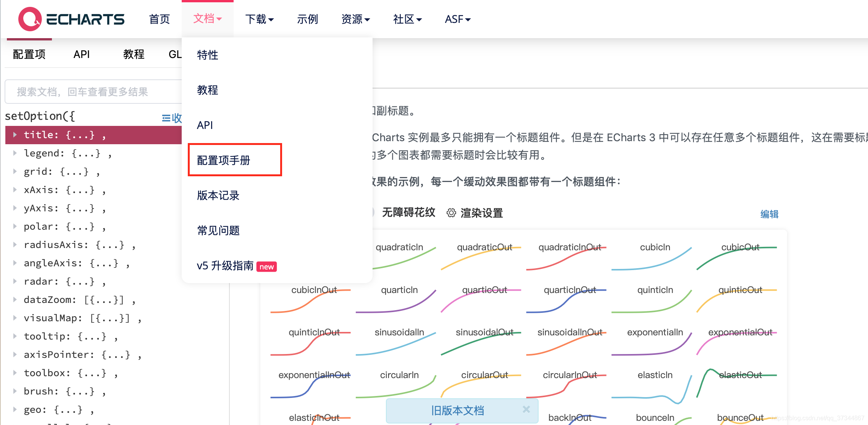This screenshot has height=425, width=868.
Task: Open the v5 升级指南 page
Action: [226, 266]
